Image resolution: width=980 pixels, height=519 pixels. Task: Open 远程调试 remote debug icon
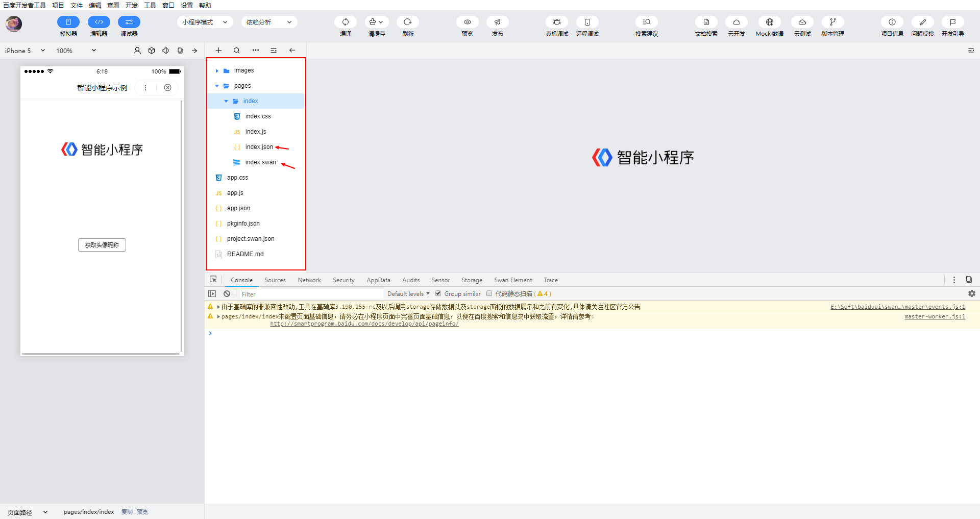click(x=587, y=22)
